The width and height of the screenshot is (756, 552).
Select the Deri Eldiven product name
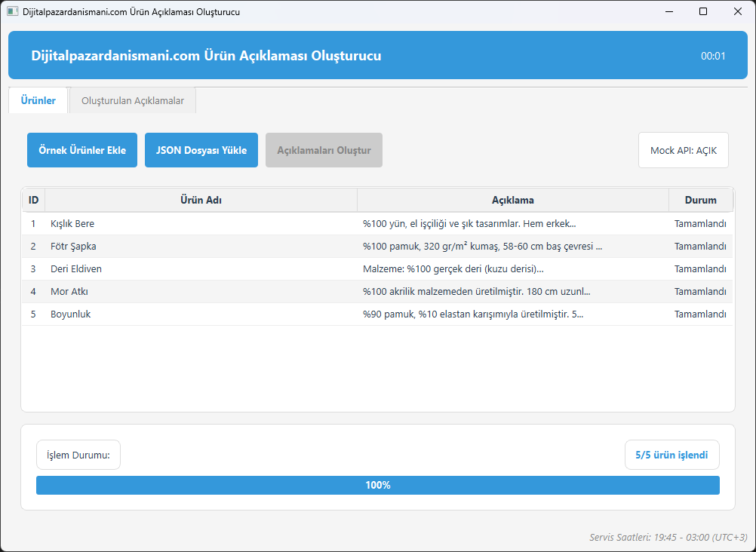(x=76, y=269)
